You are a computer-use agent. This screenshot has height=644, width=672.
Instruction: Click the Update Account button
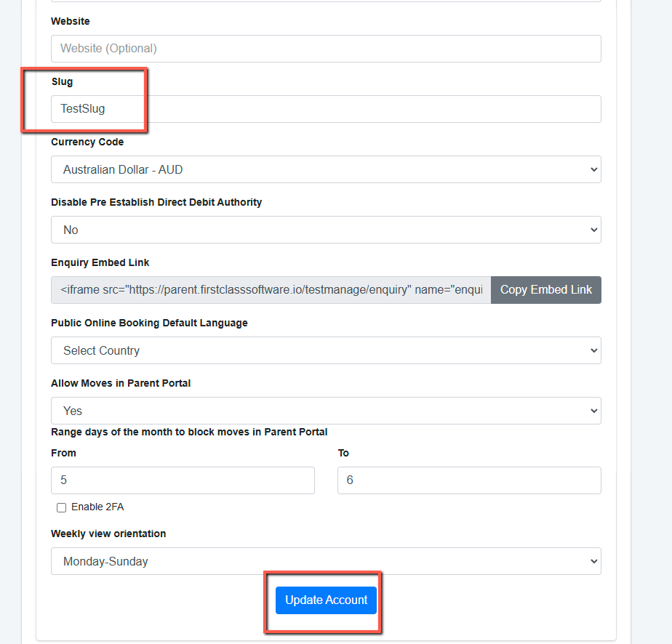pyautogui.click(x=326, y=600)
